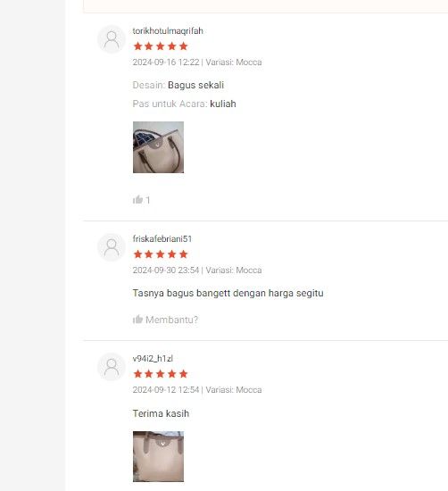Click the five-star rating of torikhotulmaqrifah's review

click(x=161, y=46)
